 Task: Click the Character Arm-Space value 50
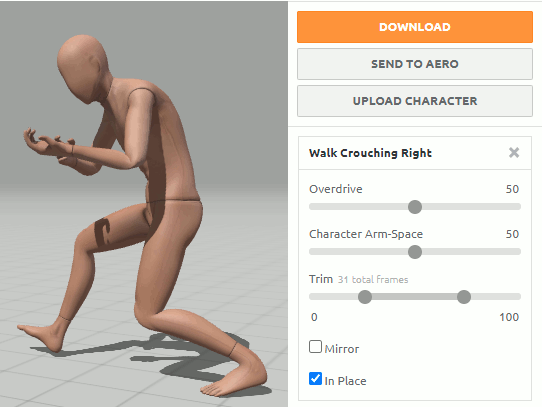[x=512, y=234]
